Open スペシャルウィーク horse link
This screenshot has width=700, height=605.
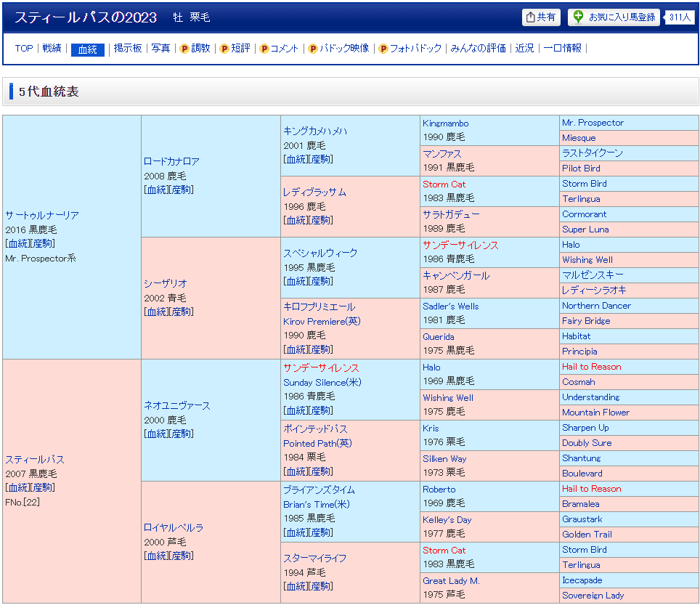click(320, 253)
